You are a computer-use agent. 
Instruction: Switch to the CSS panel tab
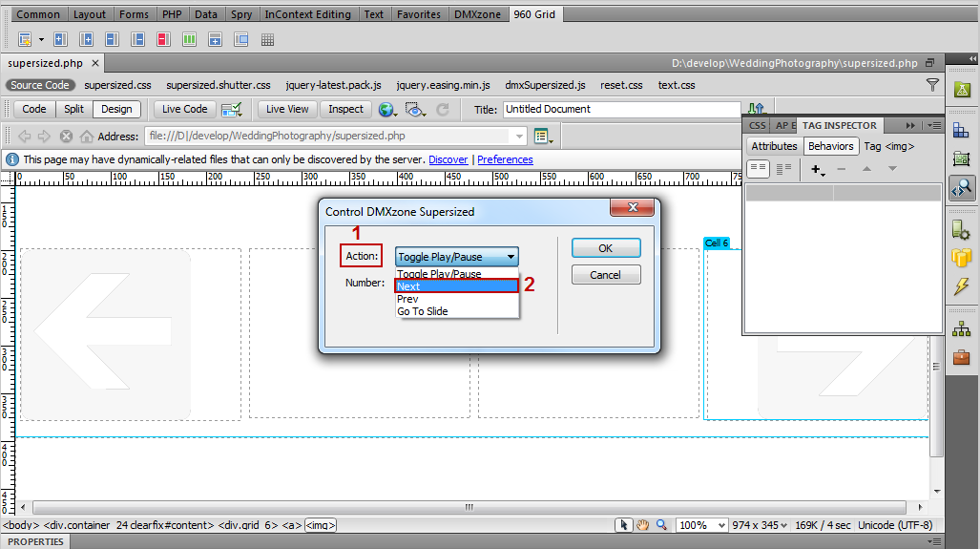758,126
